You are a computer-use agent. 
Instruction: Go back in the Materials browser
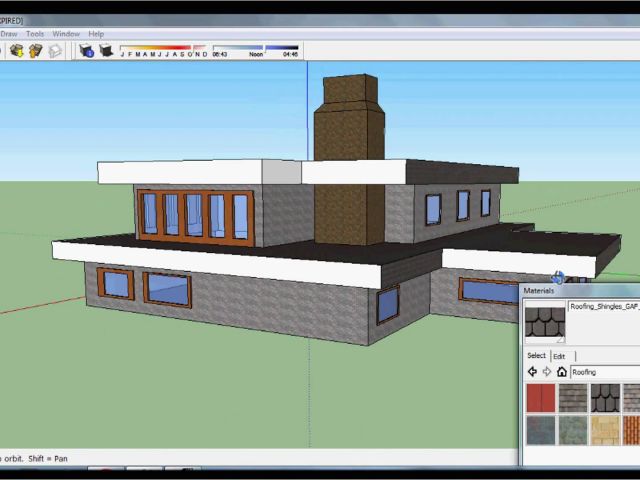[x=532, y=372]
